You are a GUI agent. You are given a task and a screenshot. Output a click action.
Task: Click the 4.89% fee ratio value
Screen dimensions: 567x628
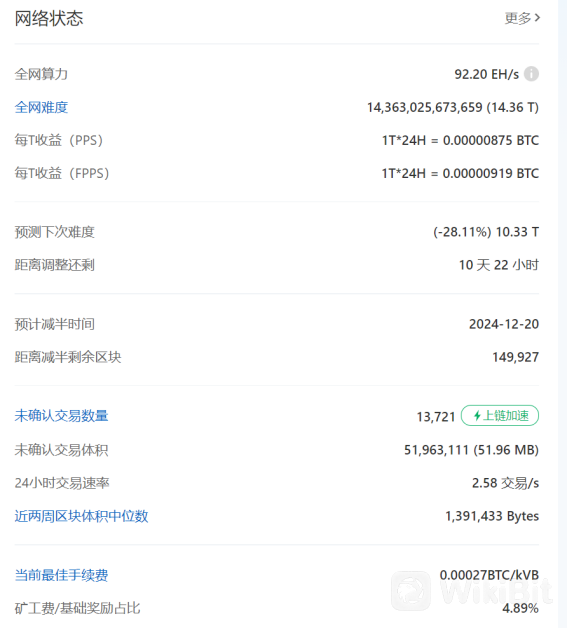point(521,608)
